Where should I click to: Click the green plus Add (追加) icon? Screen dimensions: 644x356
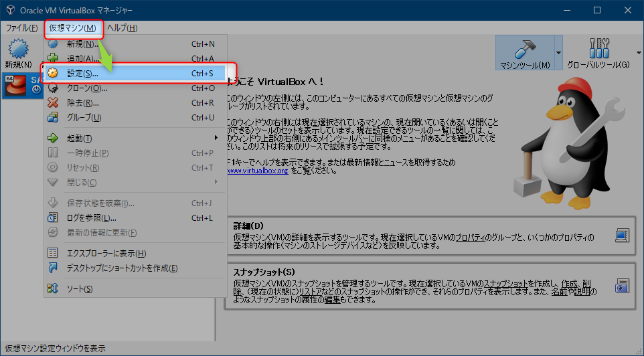53,58
